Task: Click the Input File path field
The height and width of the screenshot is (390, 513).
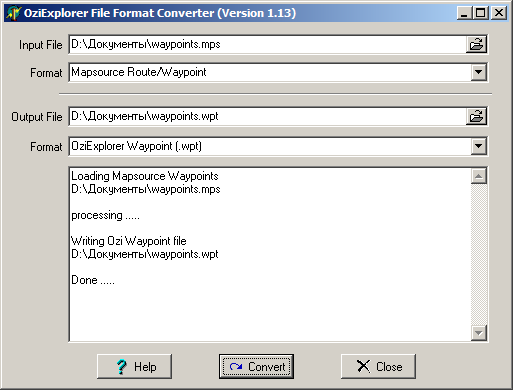Action: click(267, 44)
